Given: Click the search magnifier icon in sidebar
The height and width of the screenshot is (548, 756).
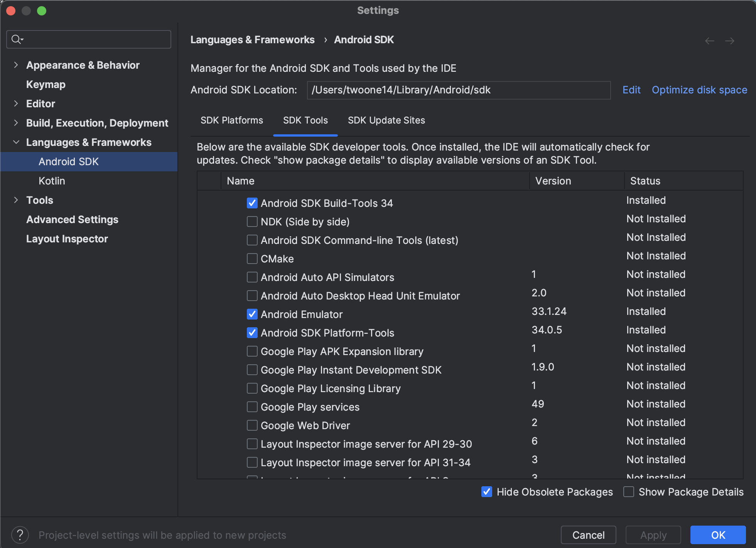Looking at the screenshot, I should (x=17, y=39).
